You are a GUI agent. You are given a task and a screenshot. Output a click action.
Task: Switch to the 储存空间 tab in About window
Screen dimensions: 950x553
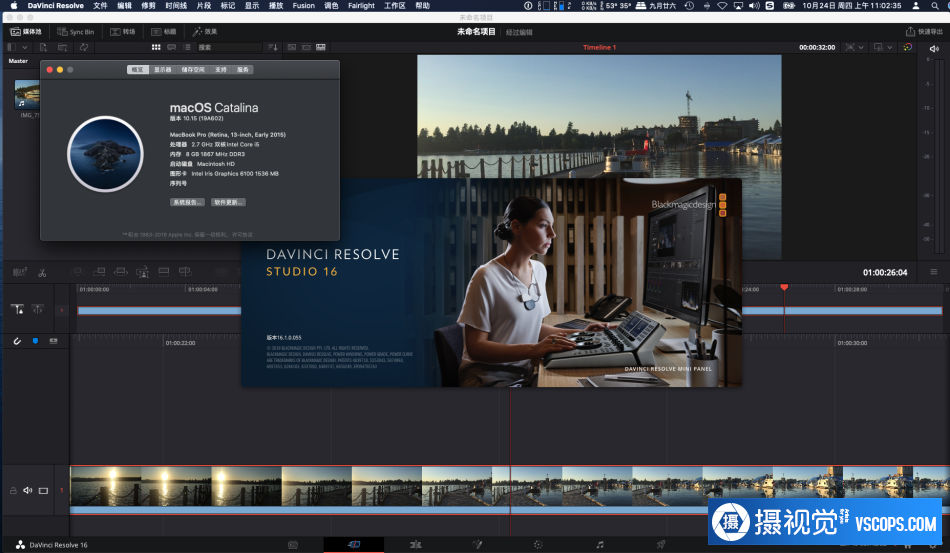(193, 70)
